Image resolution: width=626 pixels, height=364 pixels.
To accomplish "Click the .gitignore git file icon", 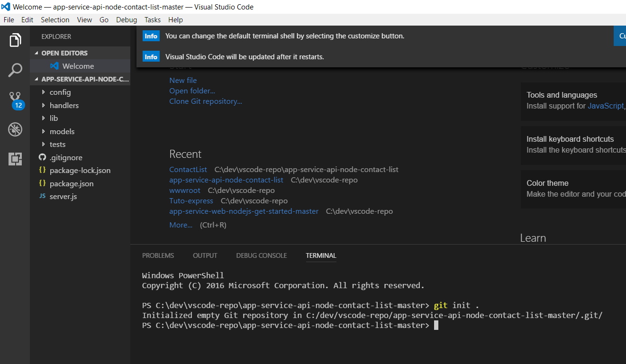I will pyautogui.click(x=42, y=157).
